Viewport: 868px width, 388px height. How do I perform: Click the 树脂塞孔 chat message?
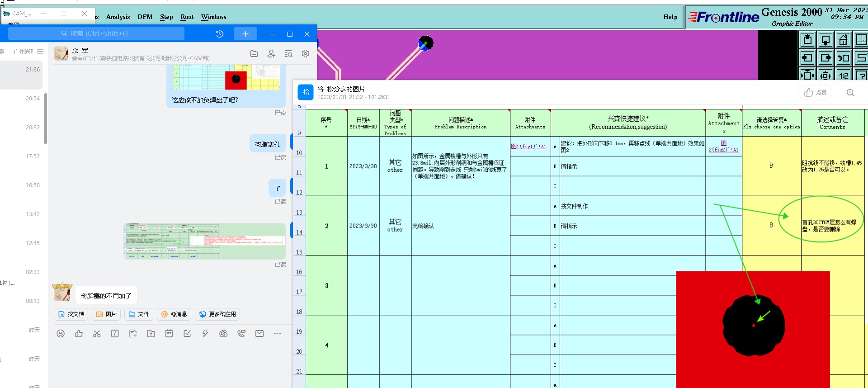tap(268, 144)
